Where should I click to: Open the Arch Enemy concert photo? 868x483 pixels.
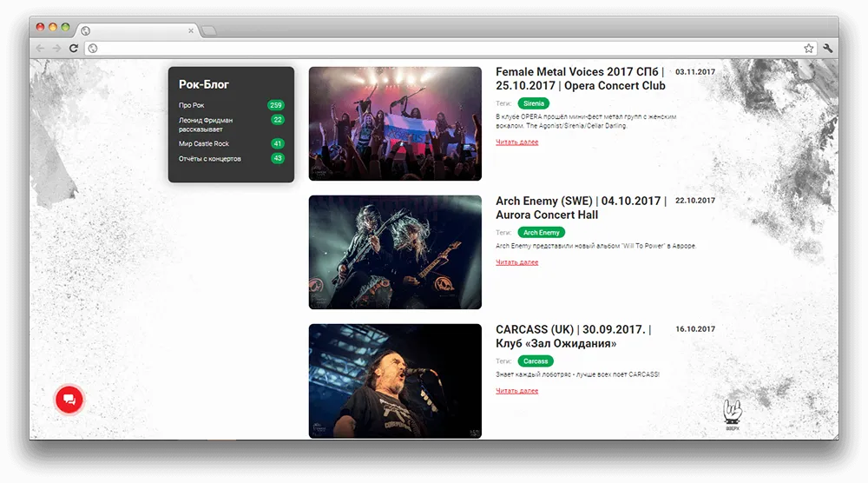click(395, 252)
